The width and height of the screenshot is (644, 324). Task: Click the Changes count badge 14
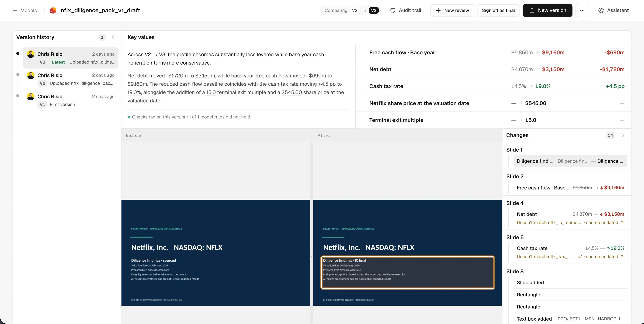click(x=610, y=135)
